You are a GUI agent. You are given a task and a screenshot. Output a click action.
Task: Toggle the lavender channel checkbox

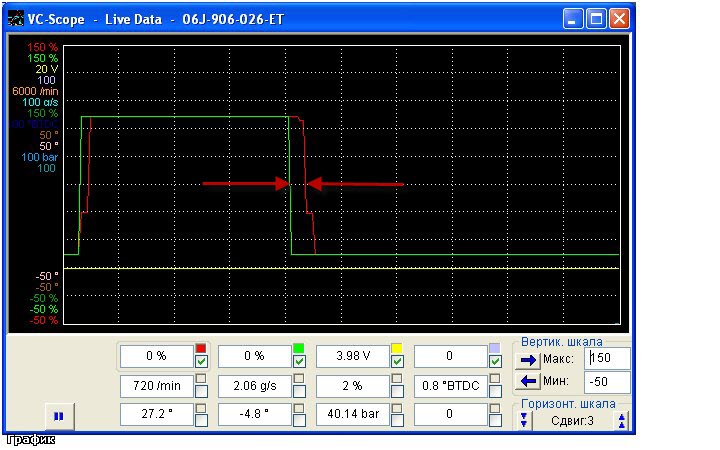[x=495, y=361]
